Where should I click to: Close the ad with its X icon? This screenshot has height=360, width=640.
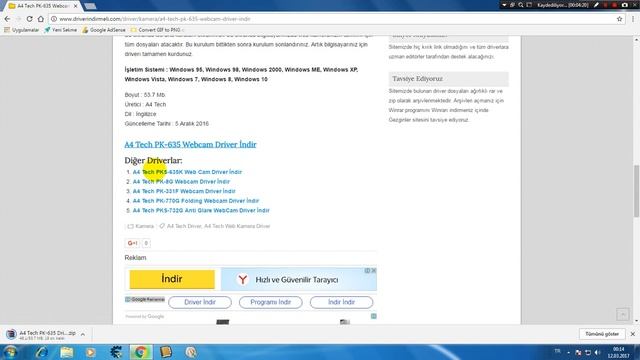point(373,271)
